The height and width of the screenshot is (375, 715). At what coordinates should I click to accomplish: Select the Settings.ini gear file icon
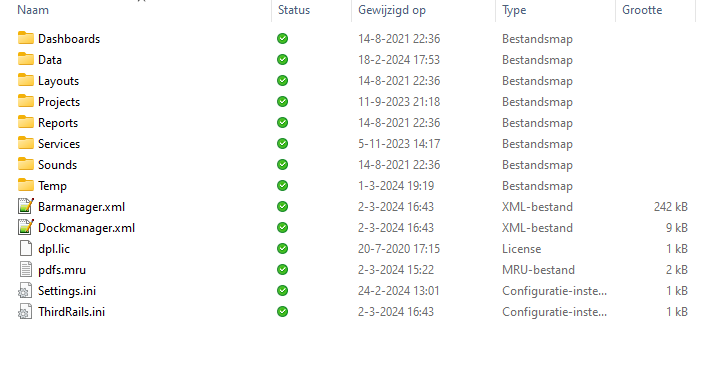(x=26, y=290)
